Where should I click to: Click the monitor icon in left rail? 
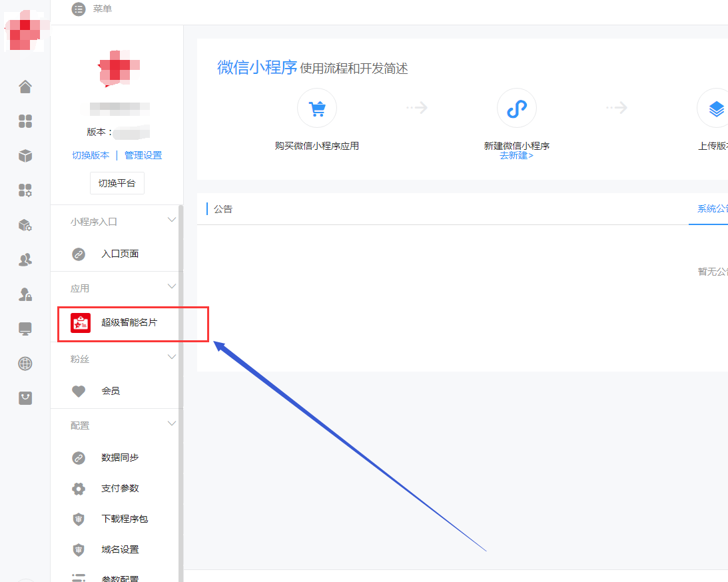[x=25, y=329]
